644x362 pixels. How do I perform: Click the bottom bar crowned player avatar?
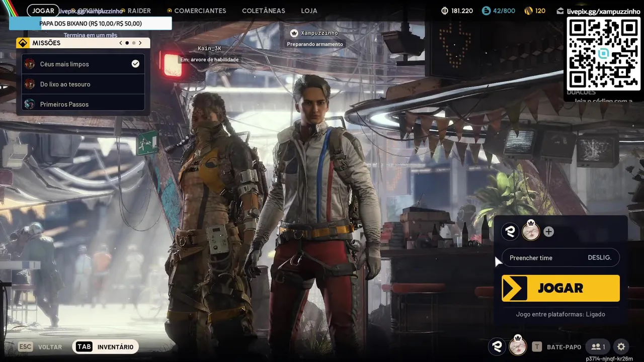click(x=518, y=346)
